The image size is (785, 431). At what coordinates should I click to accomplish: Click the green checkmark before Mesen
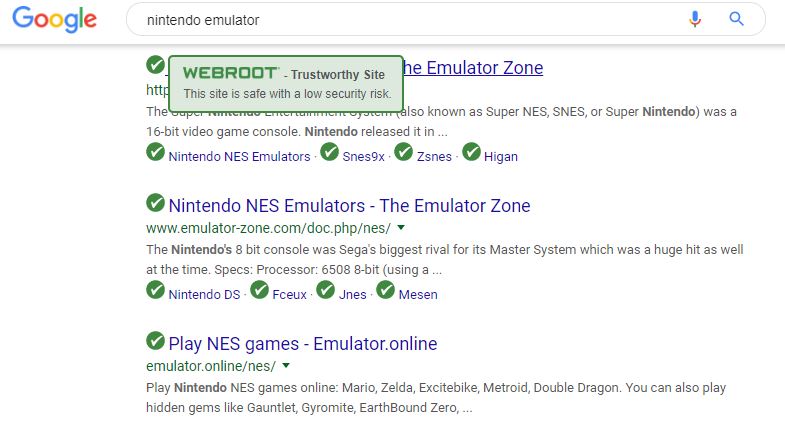[x=386, y=291]
